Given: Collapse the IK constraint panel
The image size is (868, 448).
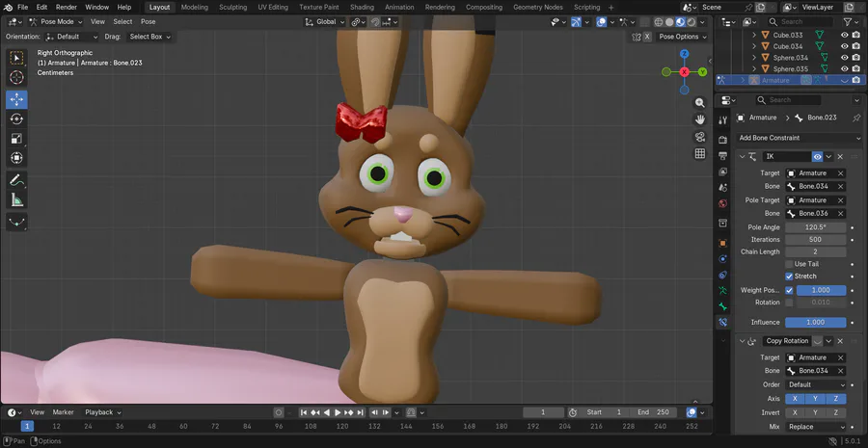Looking at the screenshot, I should point(742,156).
